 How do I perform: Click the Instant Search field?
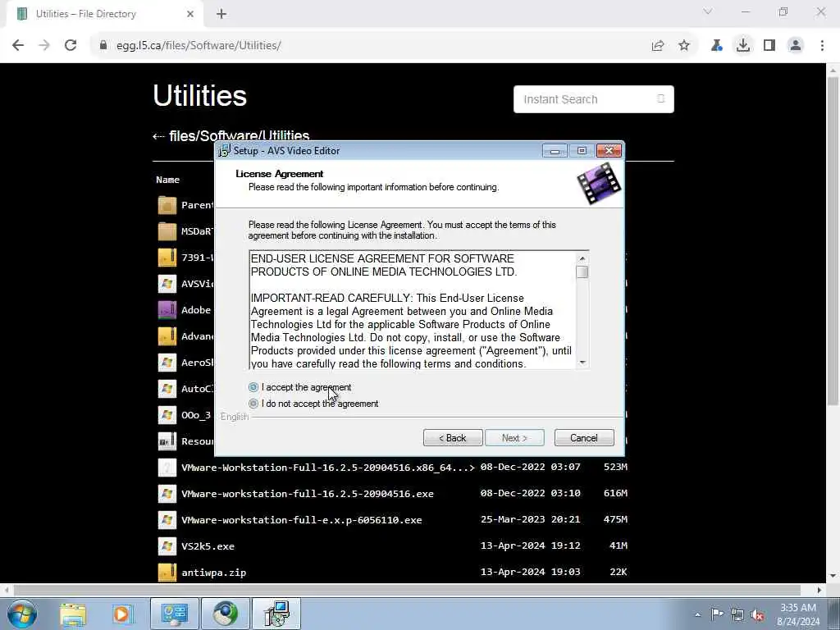[594, 99]
